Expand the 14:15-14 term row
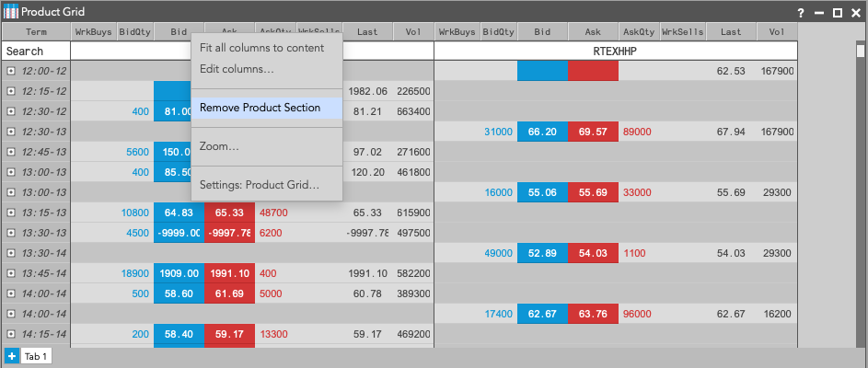 (x=11, y=334)
